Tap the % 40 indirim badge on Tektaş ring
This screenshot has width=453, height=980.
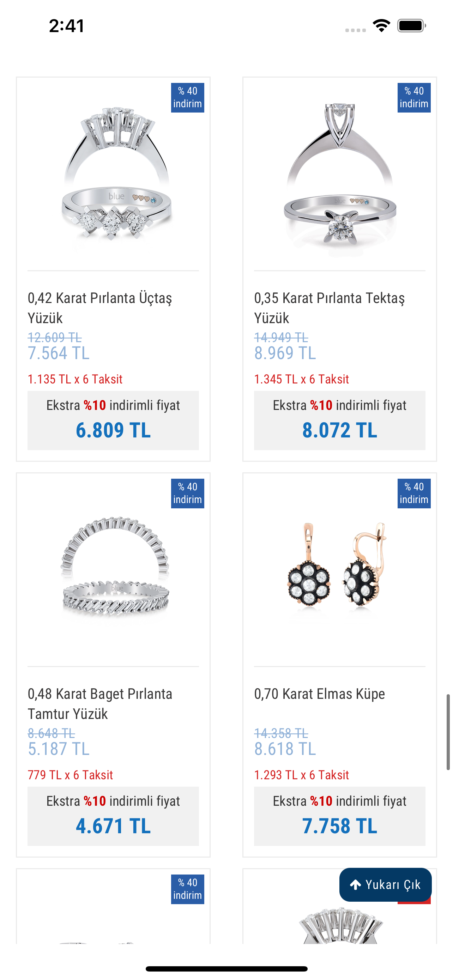(414, 98)
